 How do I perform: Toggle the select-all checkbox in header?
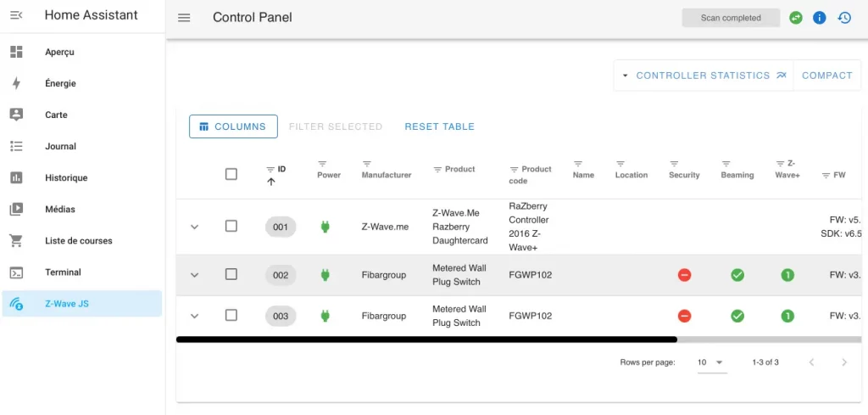coord(231,174)
